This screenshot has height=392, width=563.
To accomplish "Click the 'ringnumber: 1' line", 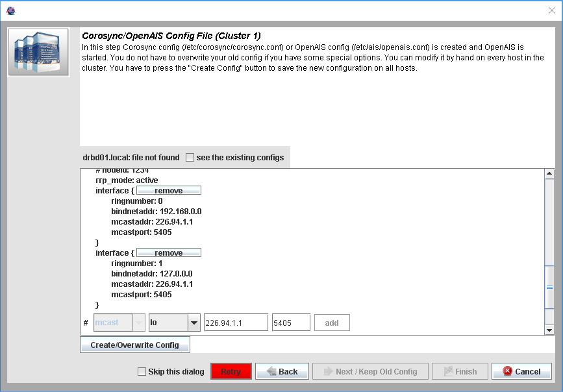I will click(137, 263).
